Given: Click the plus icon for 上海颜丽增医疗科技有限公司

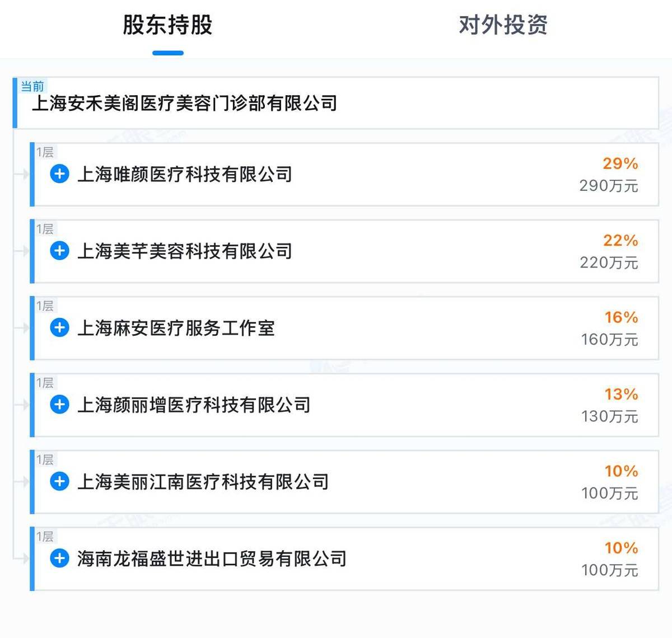Looking at the screenshot, I should (x=59, y=405).
